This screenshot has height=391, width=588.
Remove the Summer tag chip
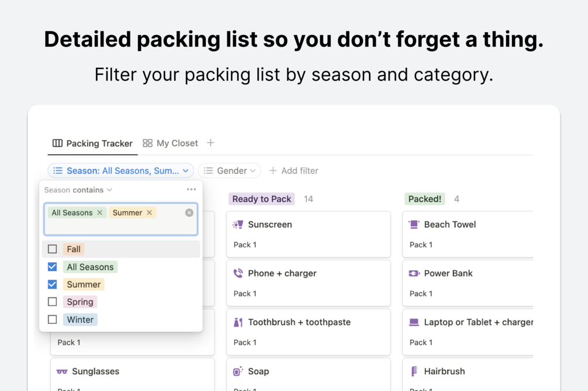tap(150, 213)
